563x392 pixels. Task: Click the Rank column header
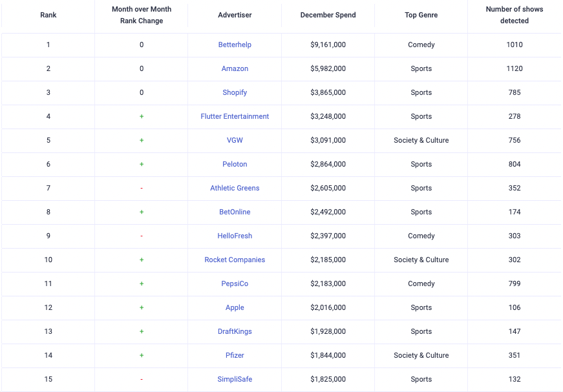[48, 15]
